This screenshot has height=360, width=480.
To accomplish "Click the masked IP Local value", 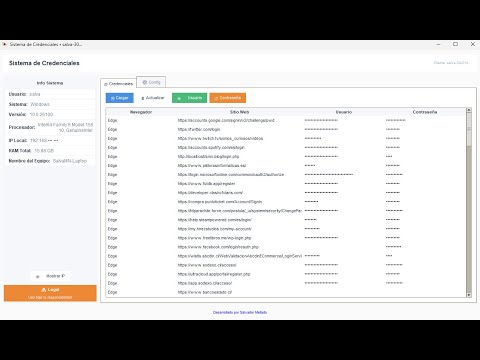I will point(44,140).
